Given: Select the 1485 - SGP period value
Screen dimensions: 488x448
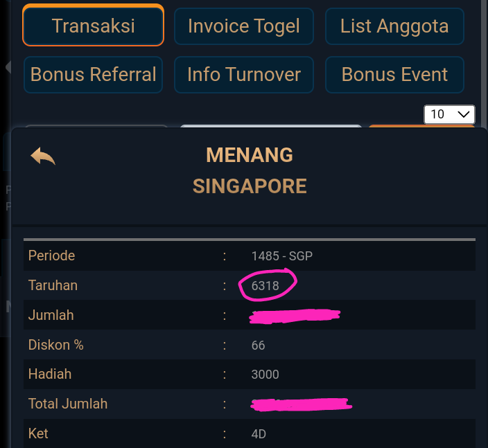Looking at the screenshot, I should [x=281, y=256].
